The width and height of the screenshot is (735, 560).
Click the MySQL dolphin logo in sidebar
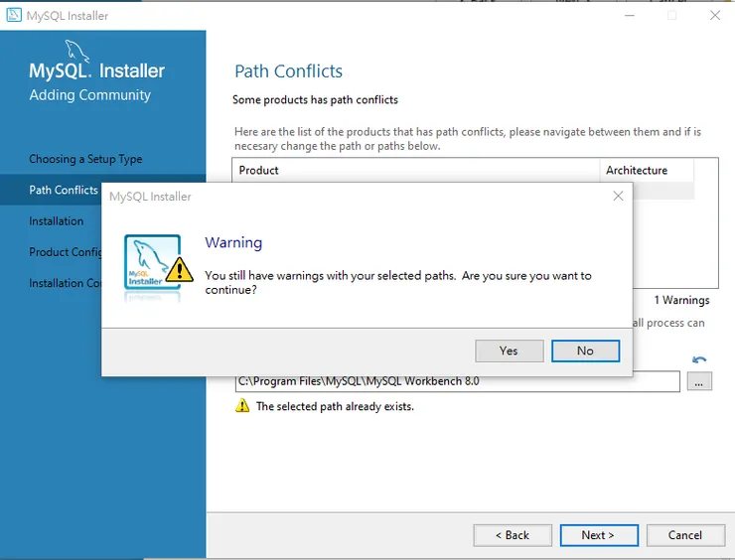tap(76, 51)
